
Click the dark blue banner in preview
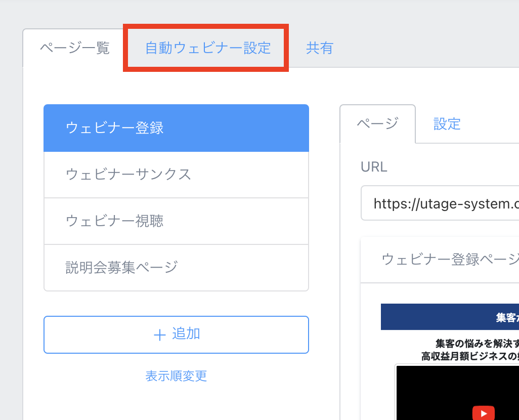(450, 317)
